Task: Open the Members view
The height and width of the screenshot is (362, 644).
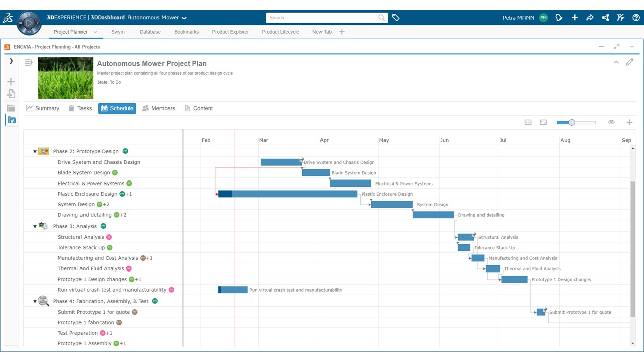Action: click(x=158, y=108)
